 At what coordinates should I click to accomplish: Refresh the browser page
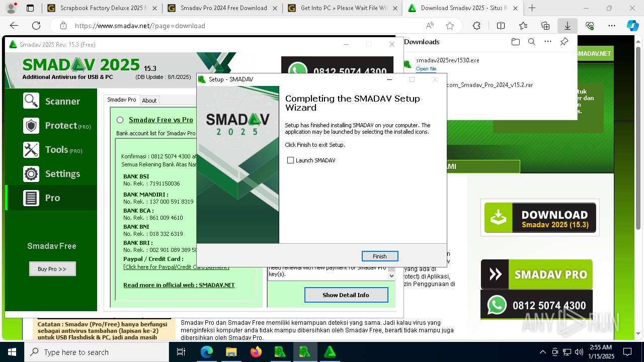click(x=36, y=26)
